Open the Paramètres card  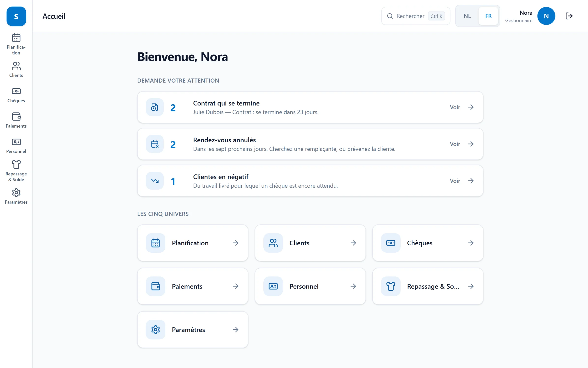(x=193, y=329)
